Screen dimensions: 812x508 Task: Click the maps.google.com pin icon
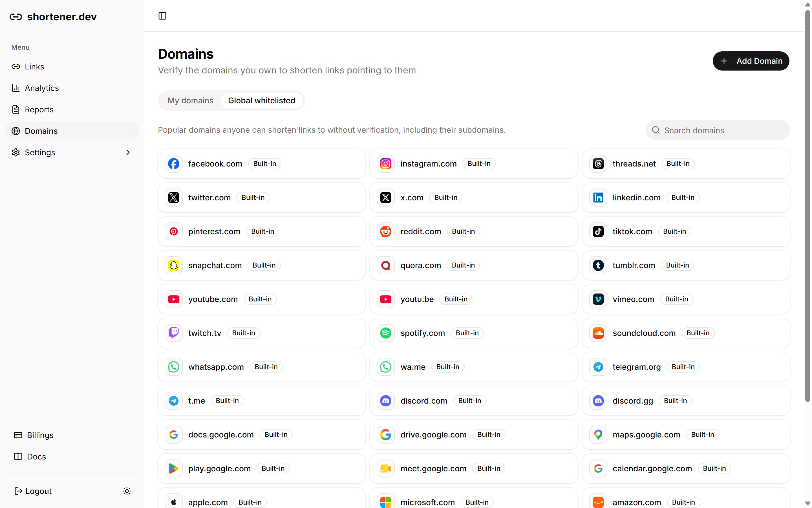(x=598, y=435)
